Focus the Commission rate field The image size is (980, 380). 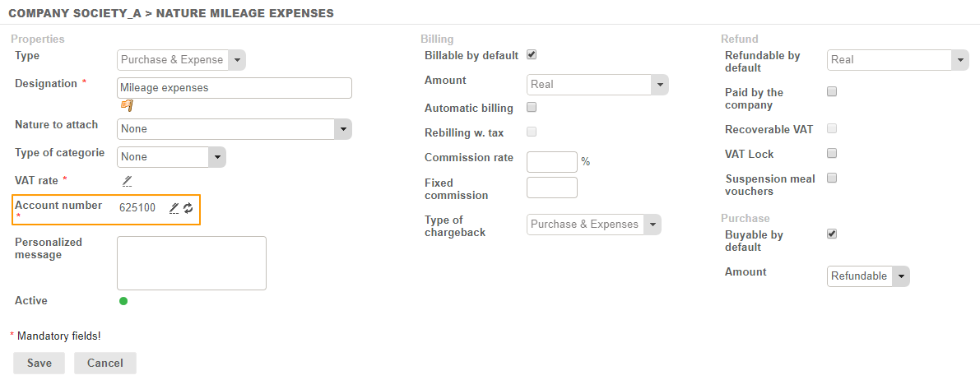pyautogui.click(x=551, y=162)
